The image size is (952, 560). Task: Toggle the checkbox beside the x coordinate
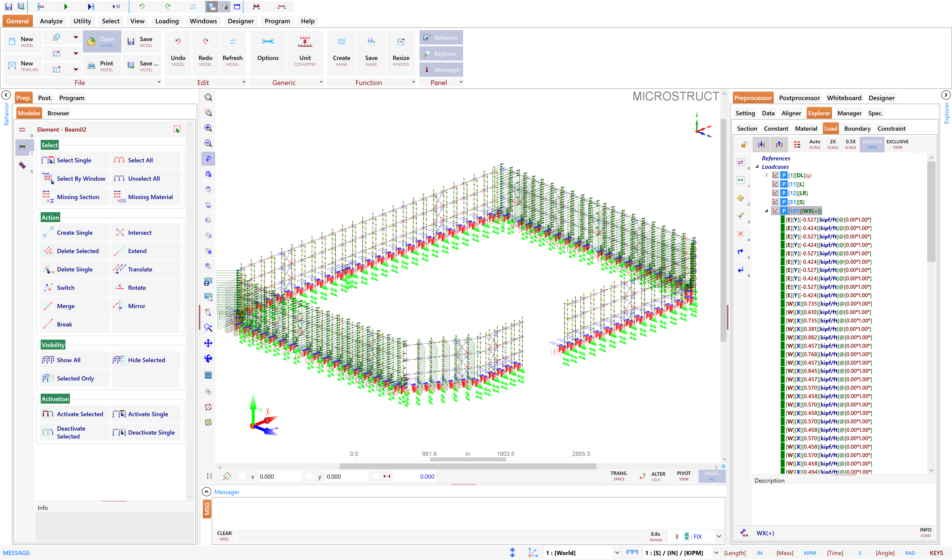(242, 476)
